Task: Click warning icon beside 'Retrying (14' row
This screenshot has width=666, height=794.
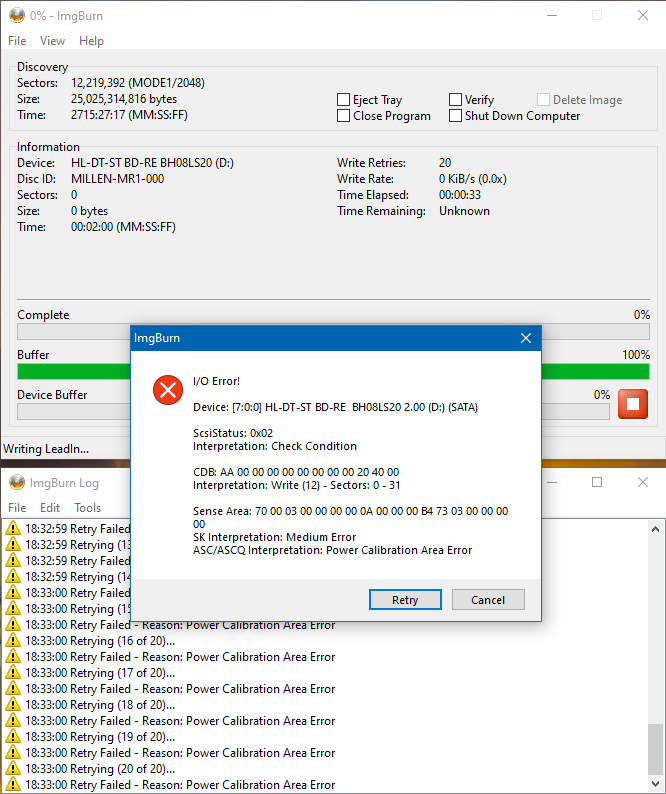Action: [x=13, y=576]
